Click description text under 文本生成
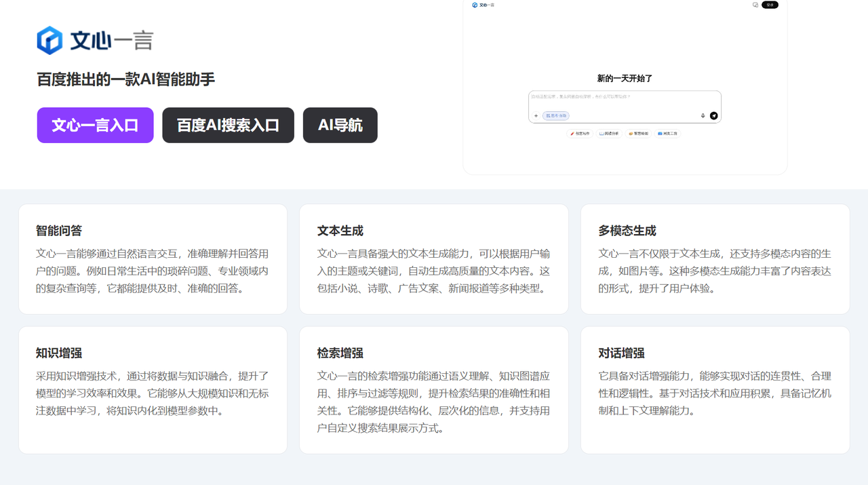The height and width of the screenshot is (485, 868). pos(434,271)
